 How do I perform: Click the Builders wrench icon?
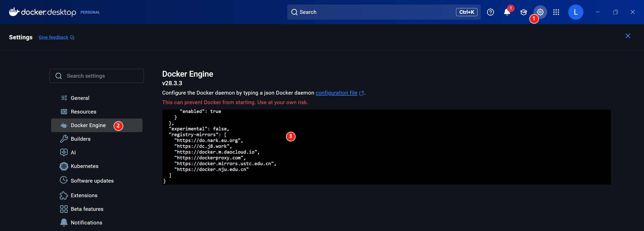click(64, 139)
